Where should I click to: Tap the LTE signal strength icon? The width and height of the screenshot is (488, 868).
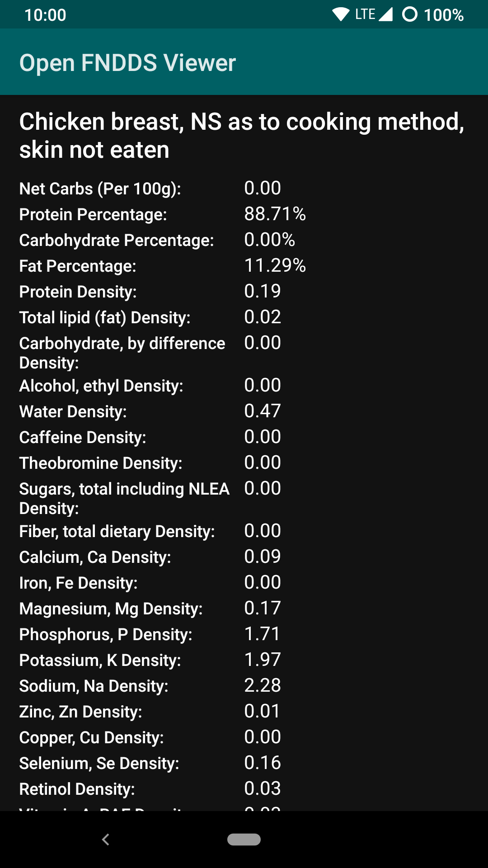click(385, 14)
